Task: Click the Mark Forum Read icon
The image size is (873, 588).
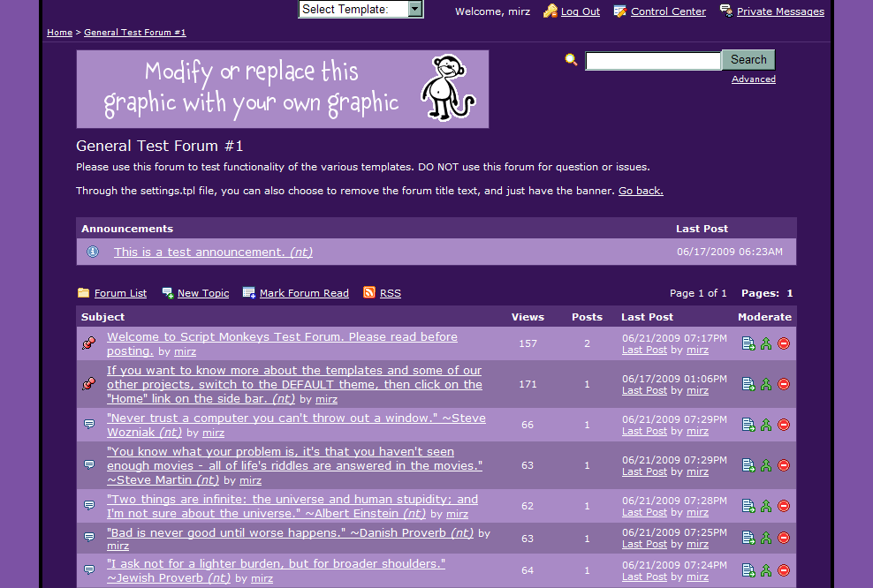Action: [249, 292]
